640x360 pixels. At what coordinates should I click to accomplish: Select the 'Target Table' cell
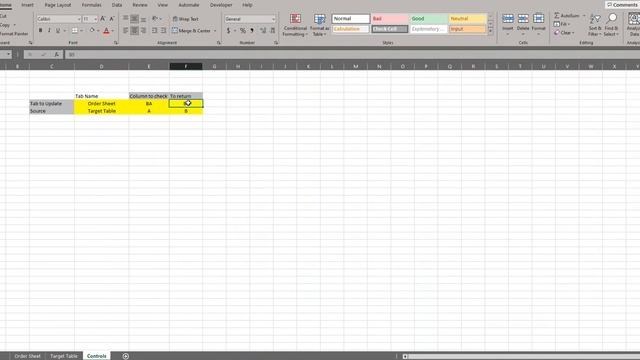pos(102,111)
